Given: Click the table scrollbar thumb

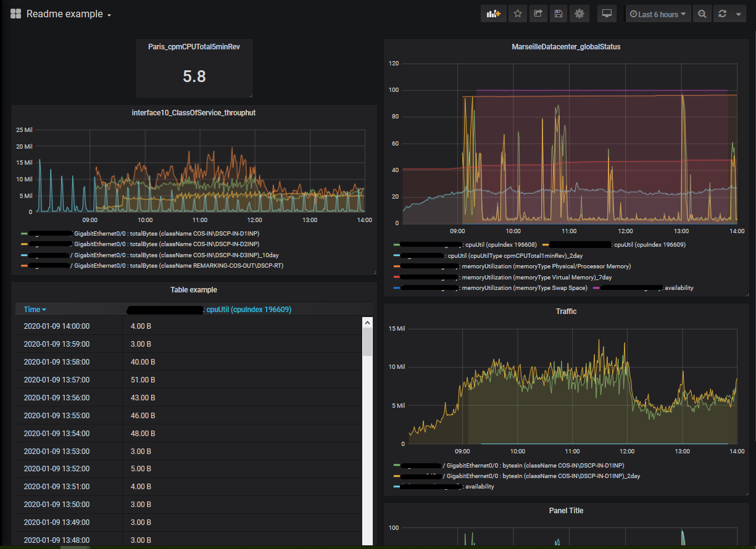Looking at the screenshot, I should [x=367, y=342].
